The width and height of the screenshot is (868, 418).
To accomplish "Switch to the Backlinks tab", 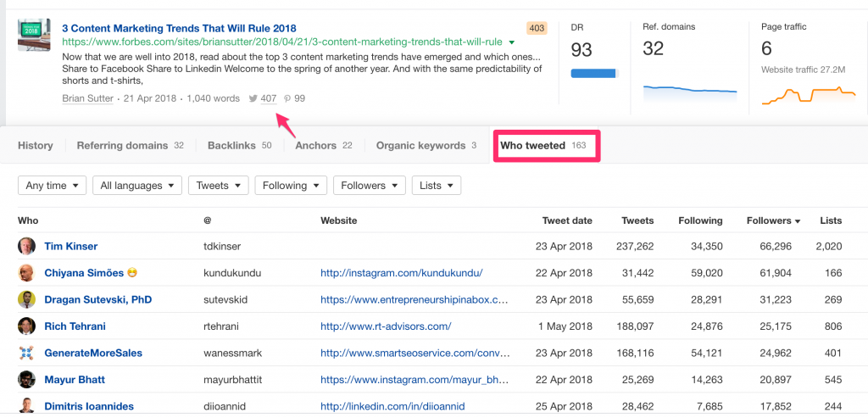I will [x=240, y=146].
